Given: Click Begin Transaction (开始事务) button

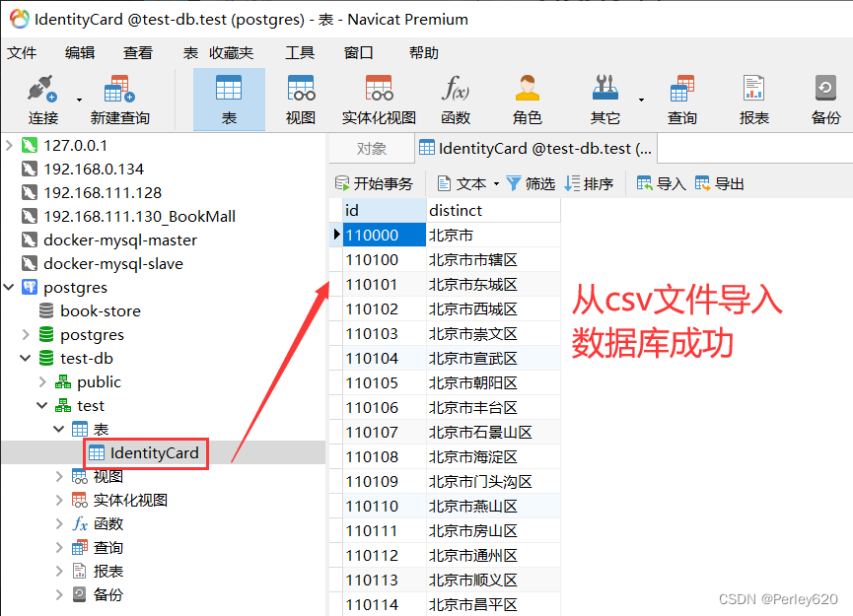Looking at the screenshot, I should [x=375, y=183].
